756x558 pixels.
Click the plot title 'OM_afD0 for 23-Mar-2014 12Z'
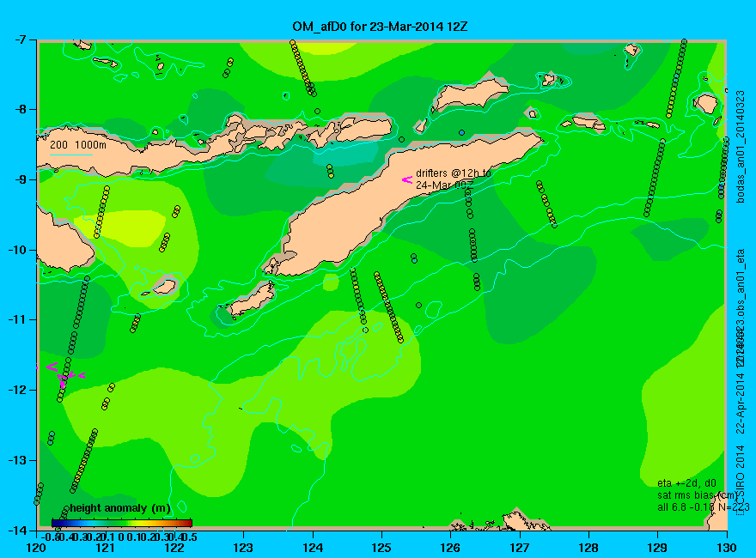coord(380,26)
